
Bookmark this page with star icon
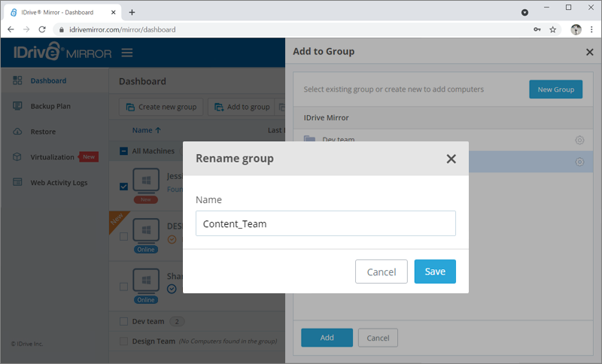(553, 30)
